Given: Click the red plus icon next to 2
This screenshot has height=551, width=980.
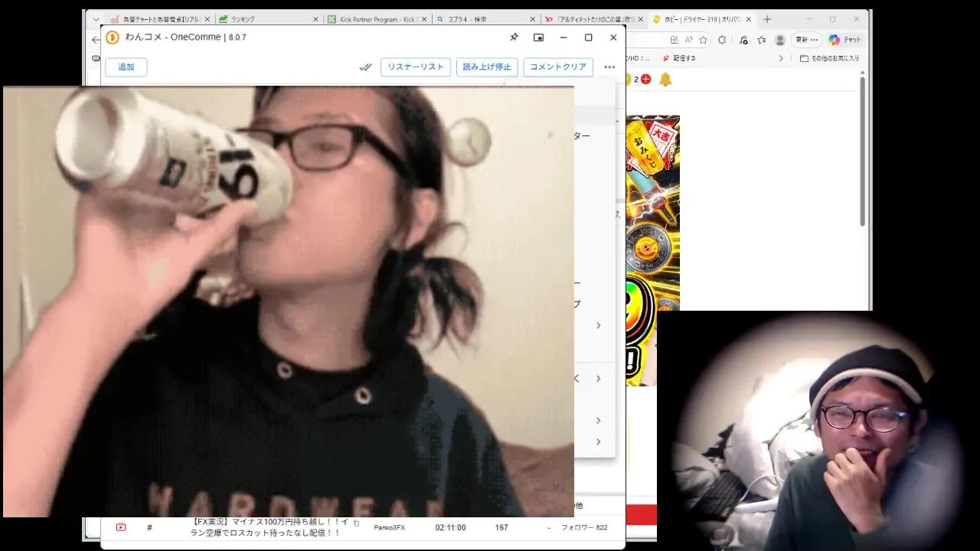Looking at the screenshot, I should (646, 79).
